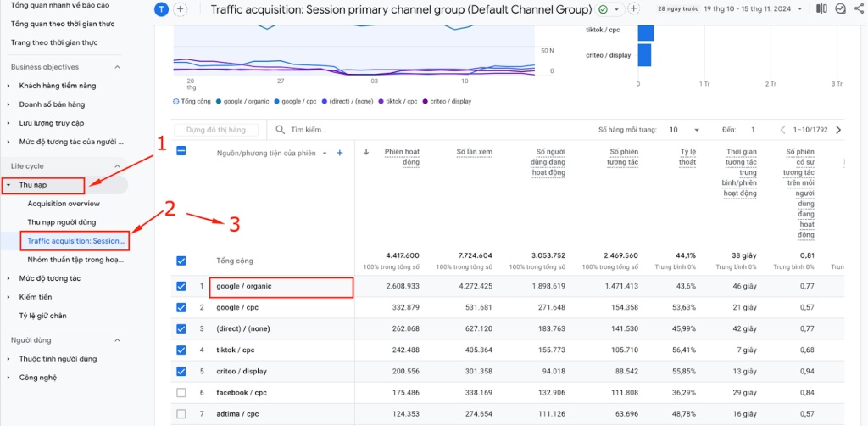Viewport: 868px width, 426px height.
Task: Click the compare columns icon in header
Action: [x=821, y=9]
